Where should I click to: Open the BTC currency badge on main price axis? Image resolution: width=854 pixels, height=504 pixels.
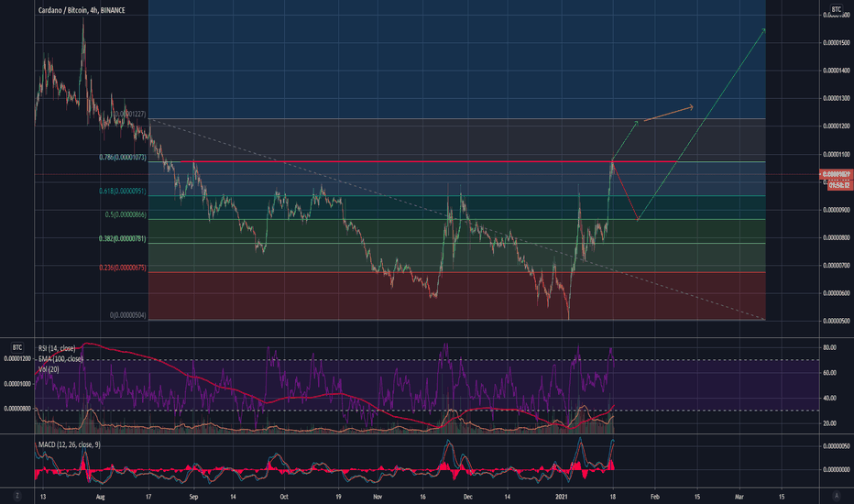836,9
